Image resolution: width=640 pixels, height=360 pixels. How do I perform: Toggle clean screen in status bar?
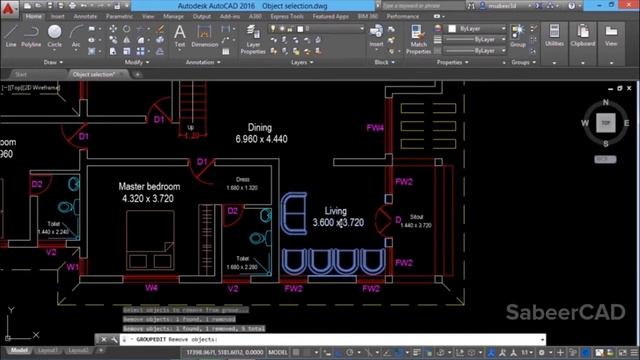pos(622,352)
